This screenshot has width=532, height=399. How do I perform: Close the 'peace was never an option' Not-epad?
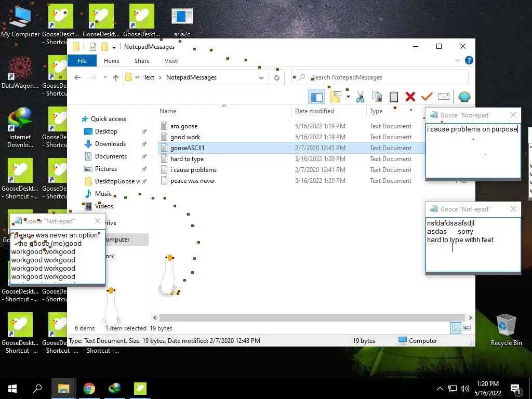point(98,221)
